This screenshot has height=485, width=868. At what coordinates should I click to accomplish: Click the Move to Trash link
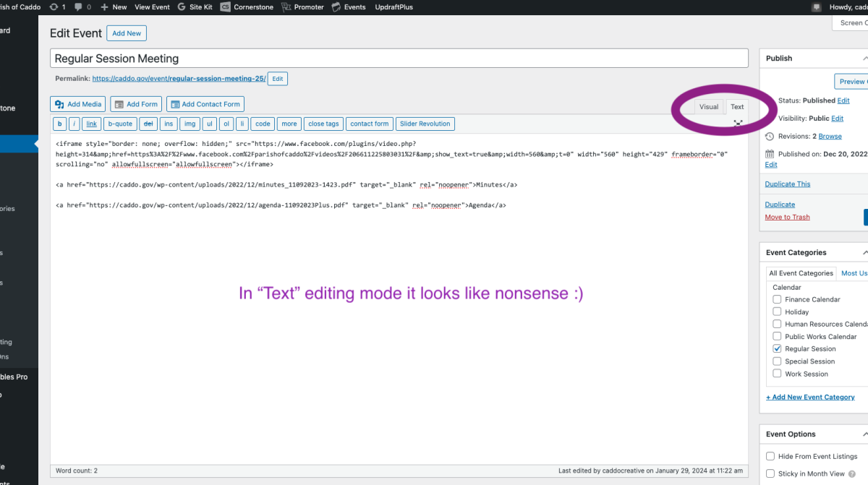pyautogui.click(x=787, y=217)
